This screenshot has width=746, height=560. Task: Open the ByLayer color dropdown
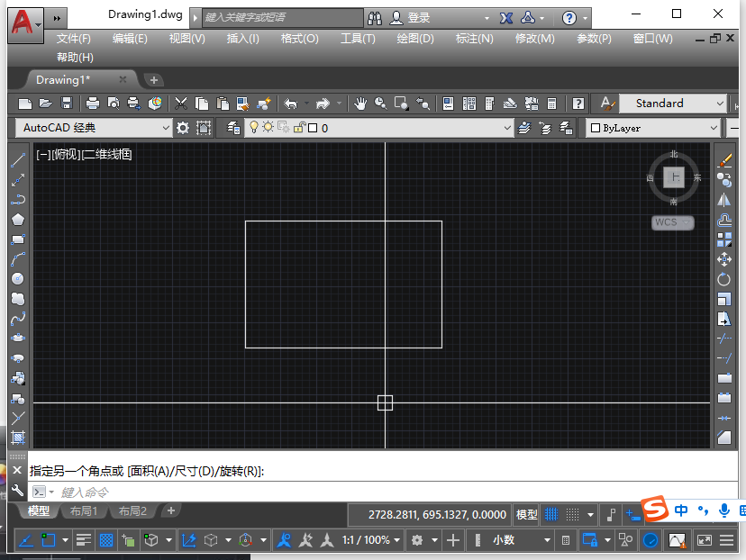(x=714, y=128)
